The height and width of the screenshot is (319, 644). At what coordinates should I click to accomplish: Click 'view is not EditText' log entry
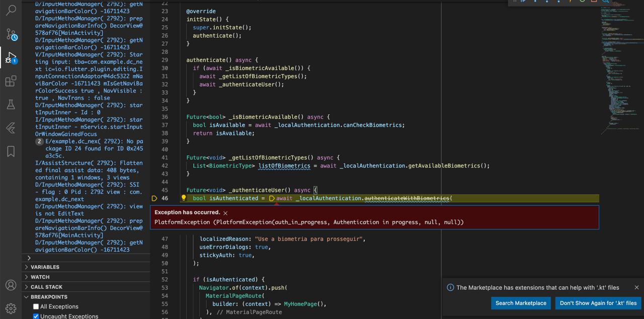(89, 210)
